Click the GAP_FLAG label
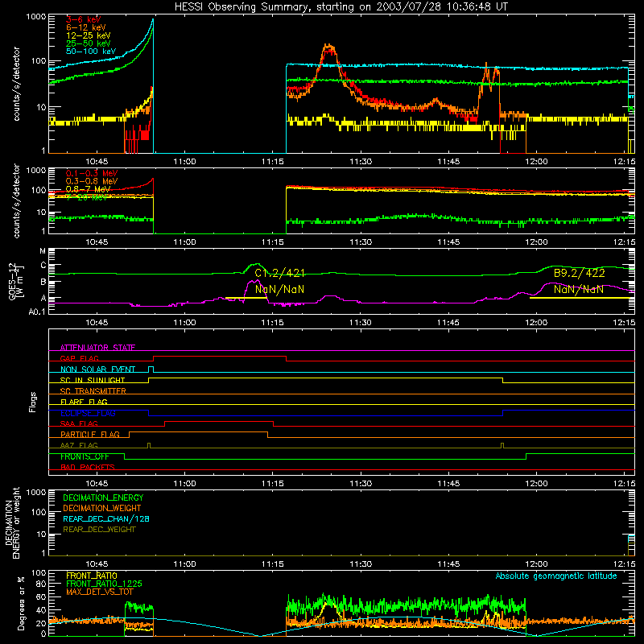This screenshot has height=644, width=644. click(79, 358)
